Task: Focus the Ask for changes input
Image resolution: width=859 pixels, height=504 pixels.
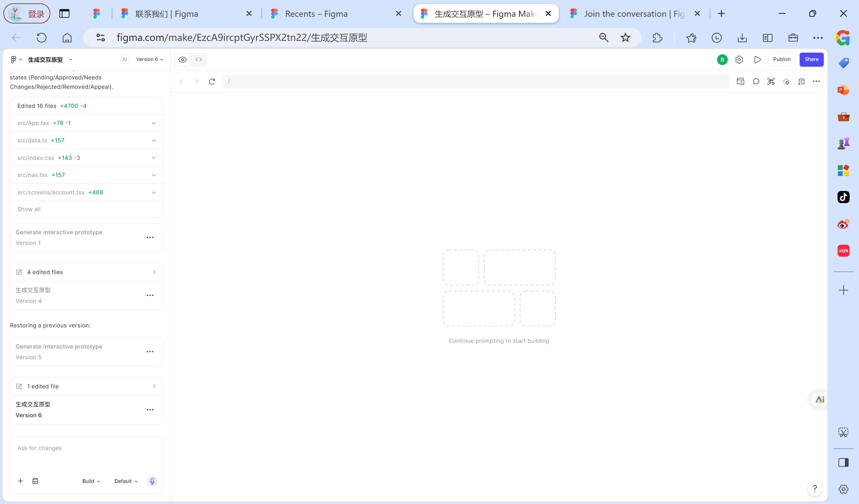Action: pyautogui.click(x=87, y=455)
